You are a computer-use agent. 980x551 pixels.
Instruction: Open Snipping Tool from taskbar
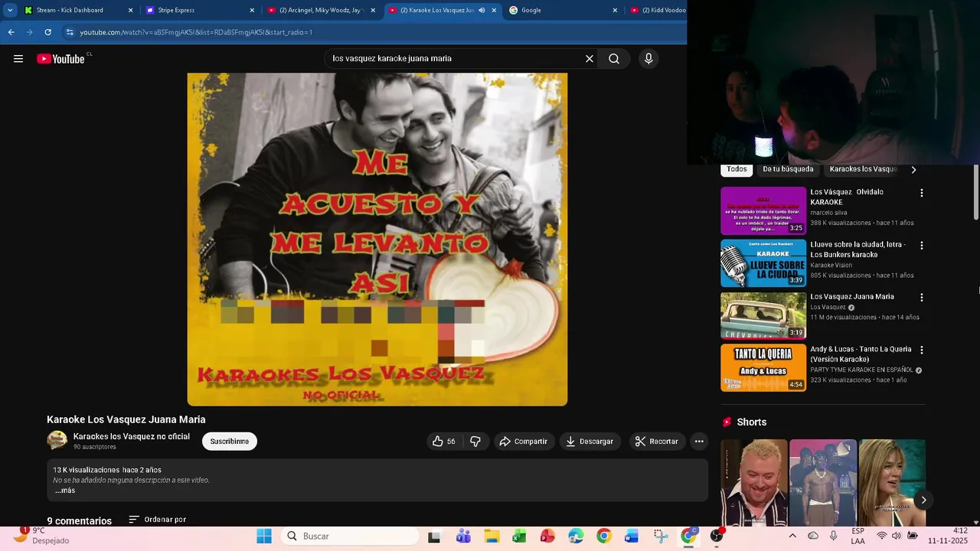661,536
